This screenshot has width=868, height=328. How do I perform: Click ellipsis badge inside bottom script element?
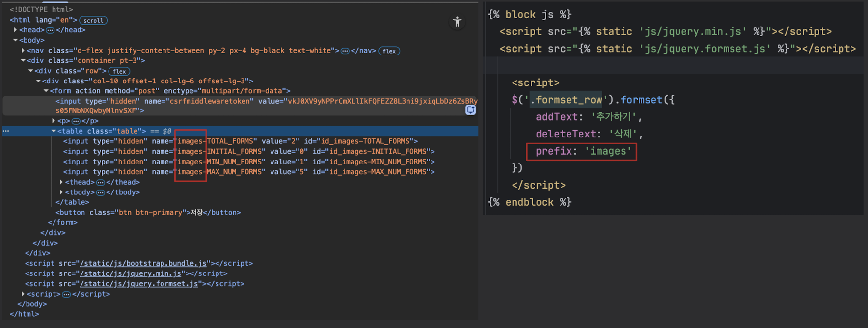click(x=66, y=295)
